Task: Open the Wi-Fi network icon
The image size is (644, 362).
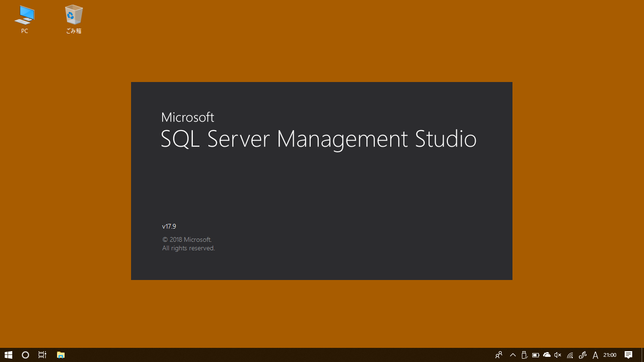Action: [x=570, y=355]
